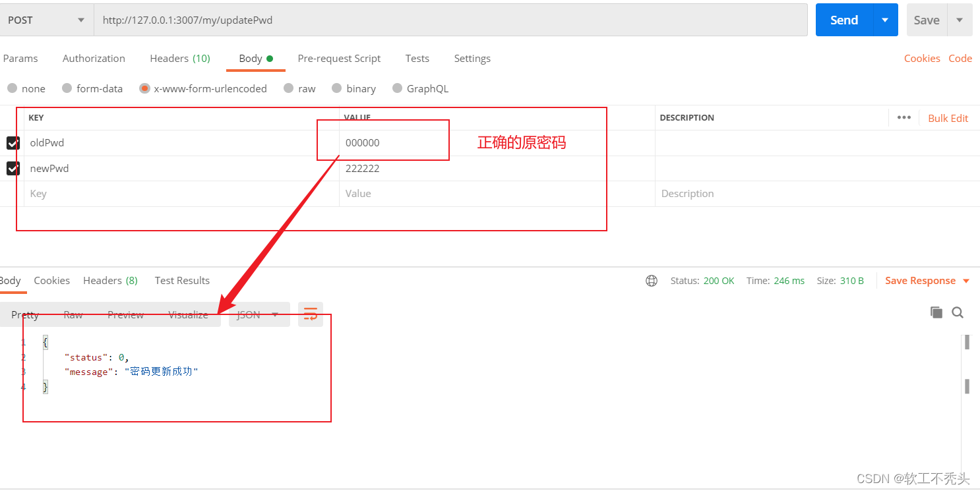
Task: Click the newPwd key cell
Action: click(x=181, y=168)
